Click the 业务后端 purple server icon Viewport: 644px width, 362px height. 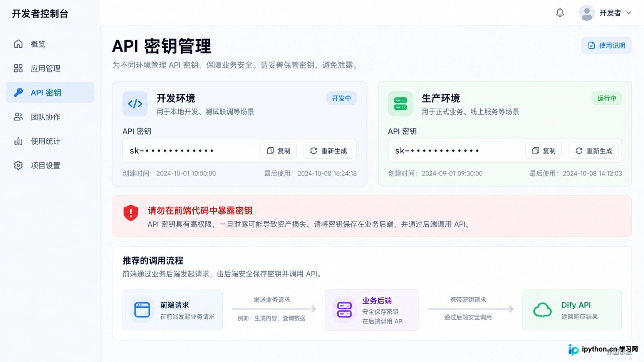coord(344,310)
